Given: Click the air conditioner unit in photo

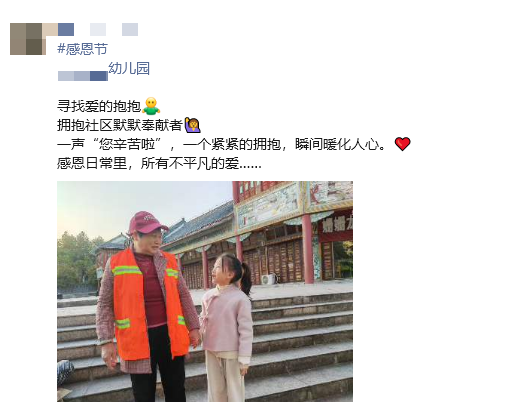Looking at the screenshot, I should pyautogui.click(x=268, y=279).
